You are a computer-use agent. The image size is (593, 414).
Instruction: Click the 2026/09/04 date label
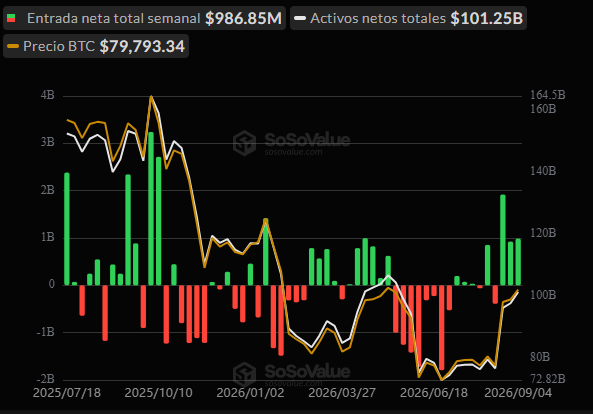tap(518, 393)
